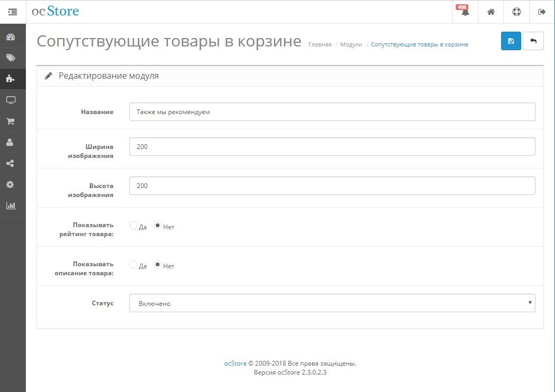Go to Главная breadcrumb link

click(x=319, y=44)
